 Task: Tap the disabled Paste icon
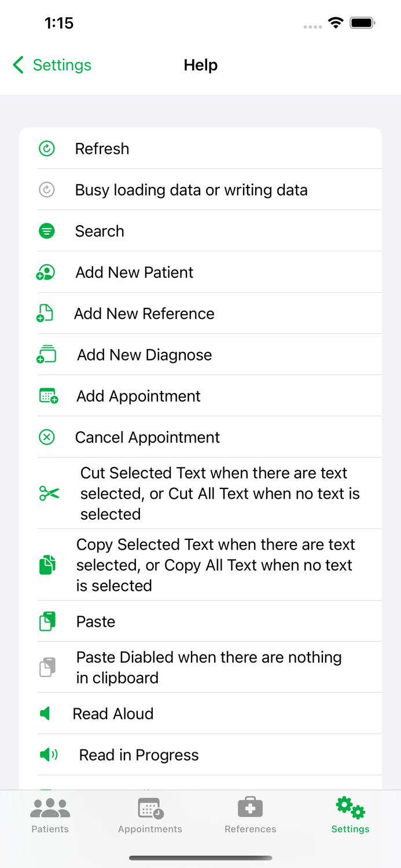[47, 667]
